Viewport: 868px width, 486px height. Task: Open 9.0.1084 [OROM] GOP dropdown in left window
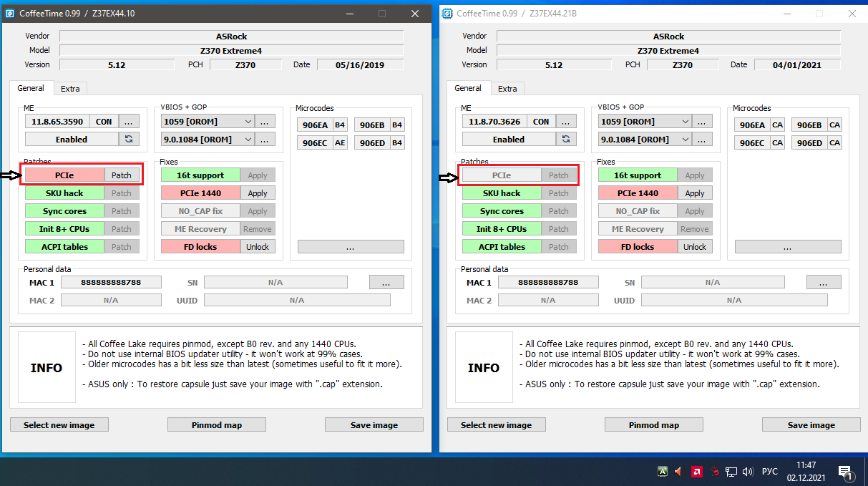coord(208,140)
